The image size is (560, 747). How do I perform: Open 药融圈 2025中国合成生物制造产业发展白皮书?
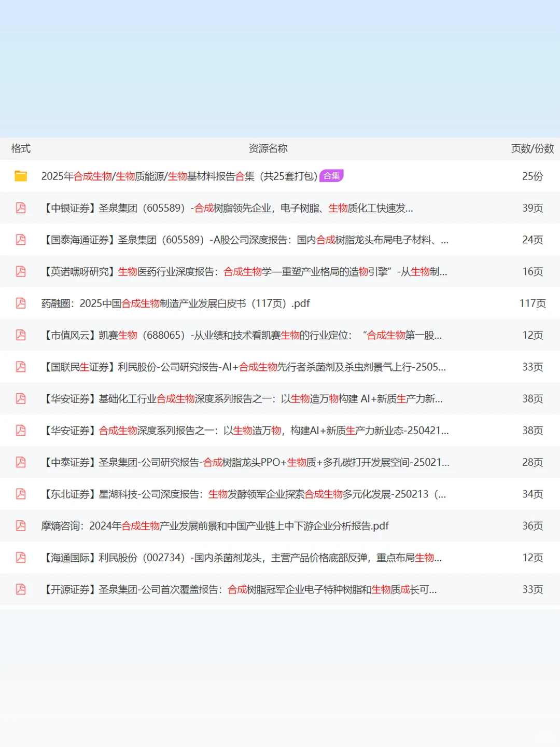pyautogui.click(x=175, y=303)
